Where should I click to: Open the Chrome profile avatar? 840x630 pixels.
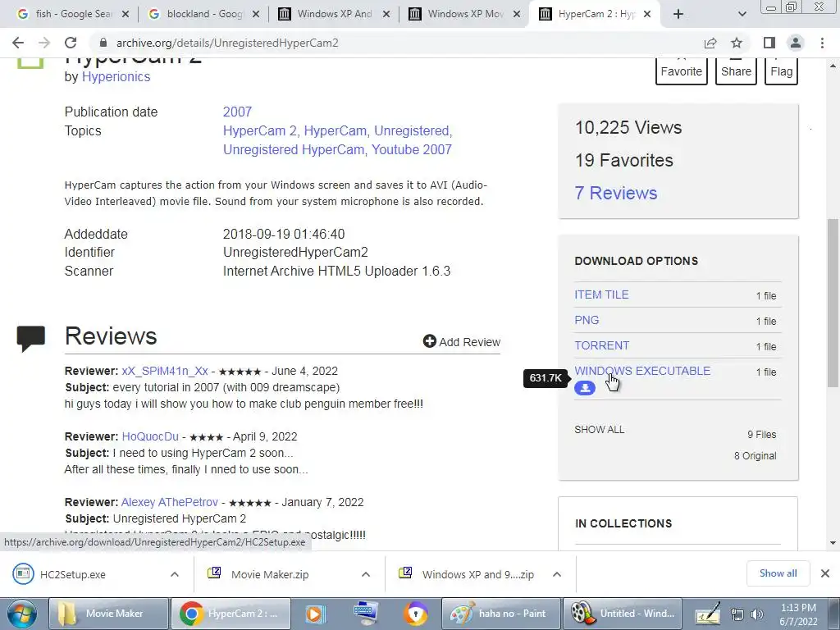click(x=796, y=43)
